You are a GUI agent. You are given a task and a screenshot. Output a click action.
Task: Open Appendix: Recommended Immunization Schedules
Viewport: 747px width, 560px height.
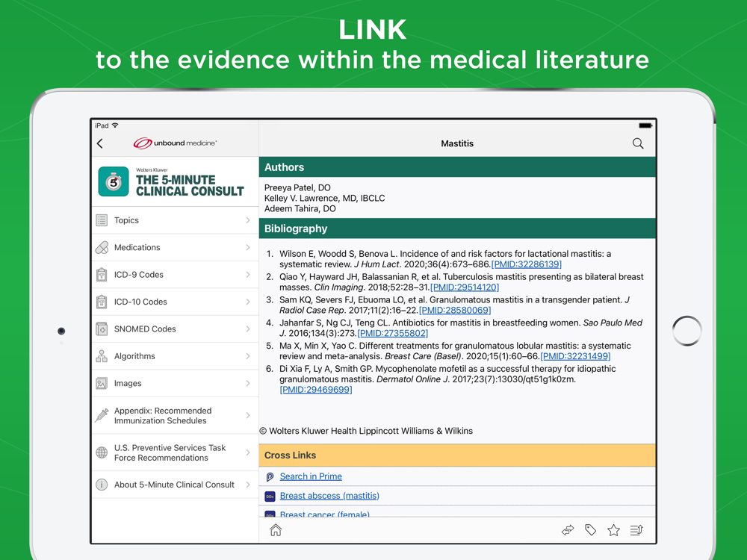(x=175, y=415)
